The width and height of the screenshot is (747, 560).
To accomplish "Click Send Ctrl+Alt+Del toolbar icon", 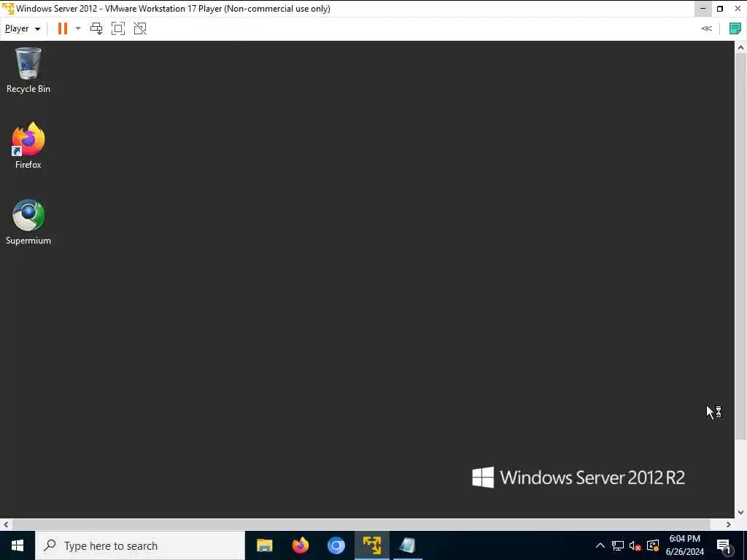I will (96, 28).
